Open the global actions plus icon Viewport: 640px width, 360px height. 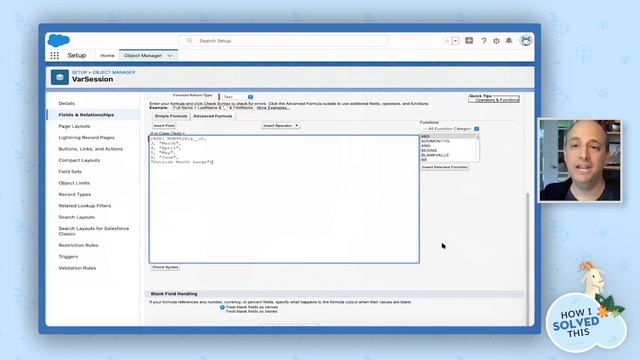(469, 40)
